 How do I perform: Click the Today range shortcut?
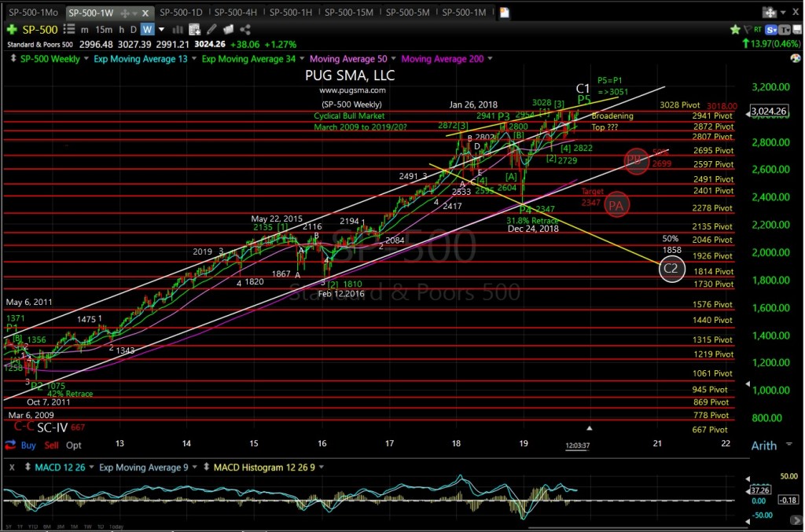click(116, 526)
